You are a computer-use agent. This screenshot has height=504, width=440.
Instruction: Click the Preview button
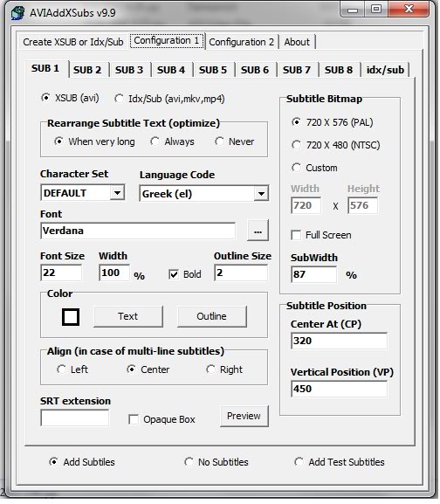tap(244, 417)
